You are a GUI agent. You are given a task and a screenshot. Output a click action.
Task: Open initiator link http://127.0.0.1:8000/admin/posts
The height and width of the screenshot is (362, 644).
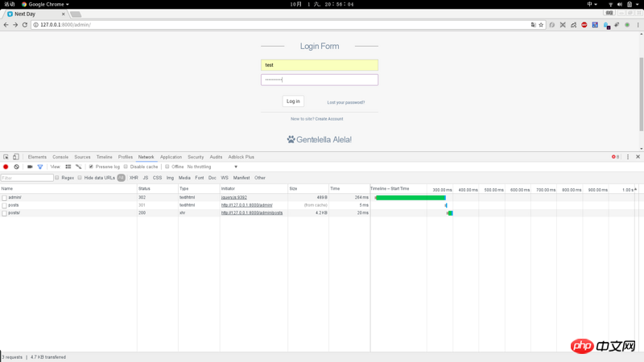252,212
